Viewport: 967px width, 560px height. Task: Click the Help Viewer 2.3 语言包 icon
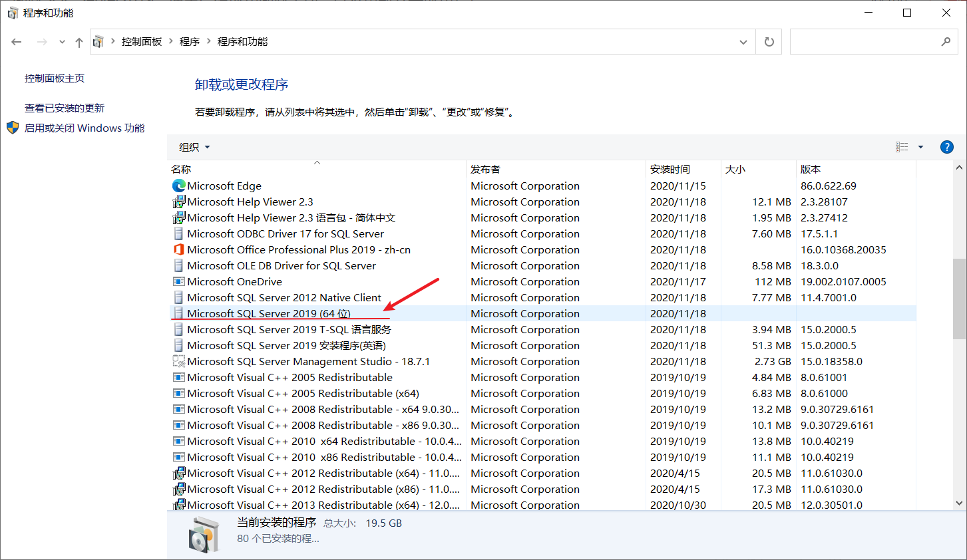click(178, 217)
